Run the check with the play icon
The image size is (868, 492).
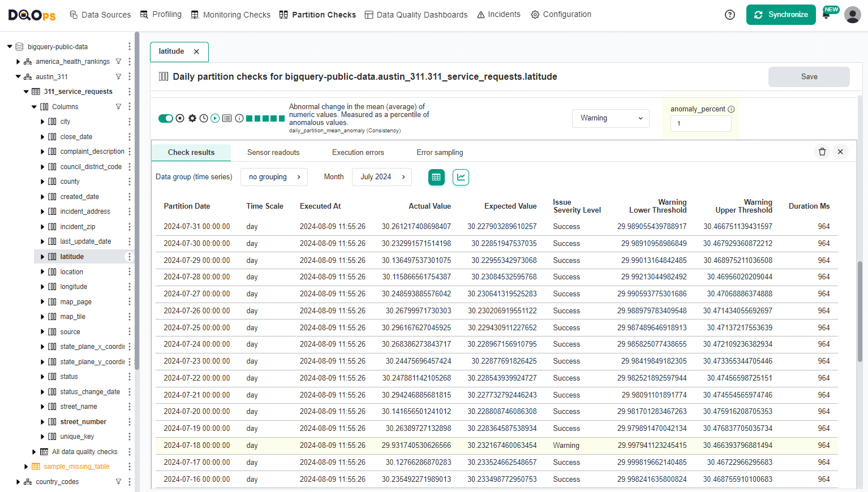pos(215,118)
